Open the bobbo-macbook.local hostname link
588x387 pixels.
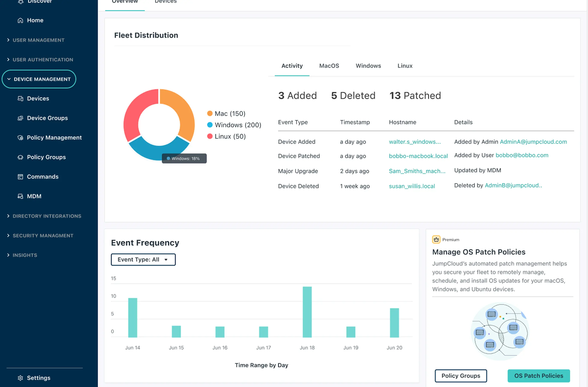click(418, 156)
